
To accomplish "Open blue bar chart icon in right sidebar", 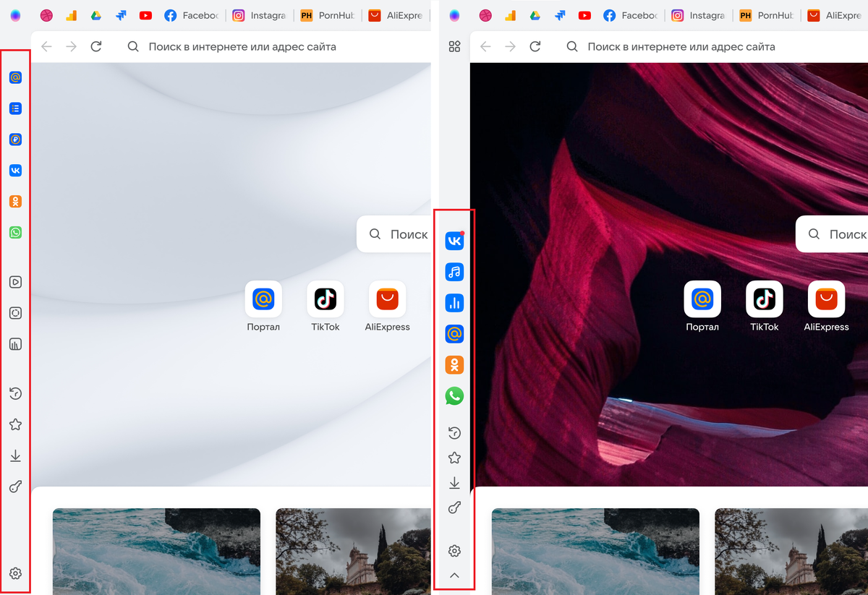I will click(x=454, y=303).
